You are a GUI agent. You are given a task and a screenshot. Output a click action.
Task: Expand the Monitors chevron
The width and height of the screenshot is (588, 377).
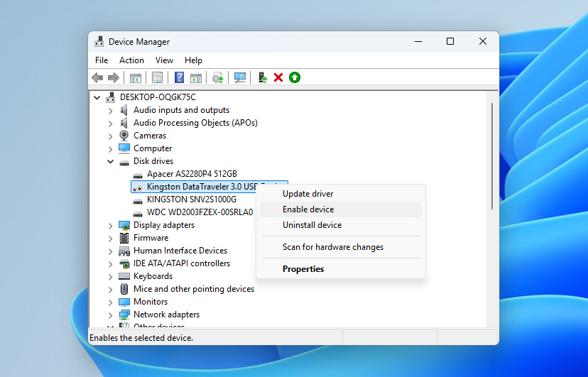pos(110,302)
